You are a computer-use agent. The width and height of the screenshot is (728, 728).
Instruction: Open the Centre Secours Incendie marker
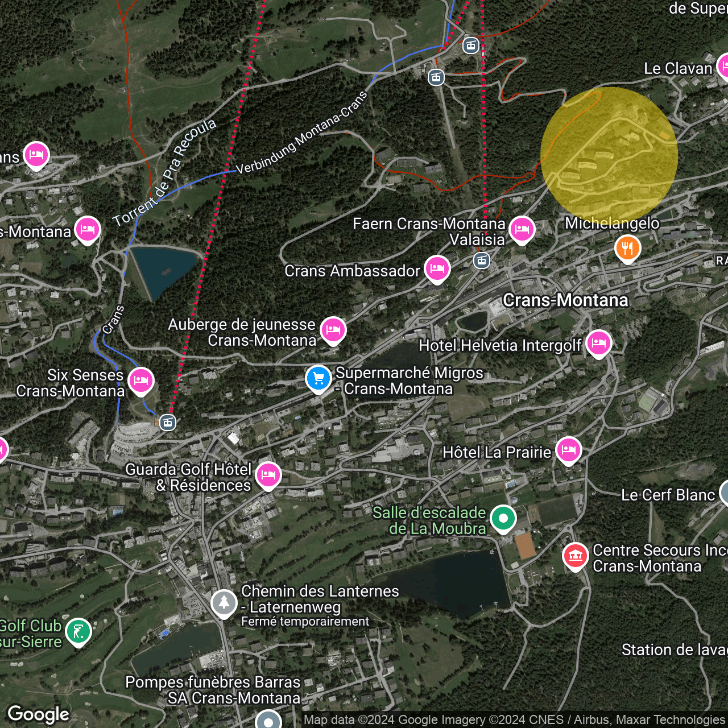click(575, 556)
